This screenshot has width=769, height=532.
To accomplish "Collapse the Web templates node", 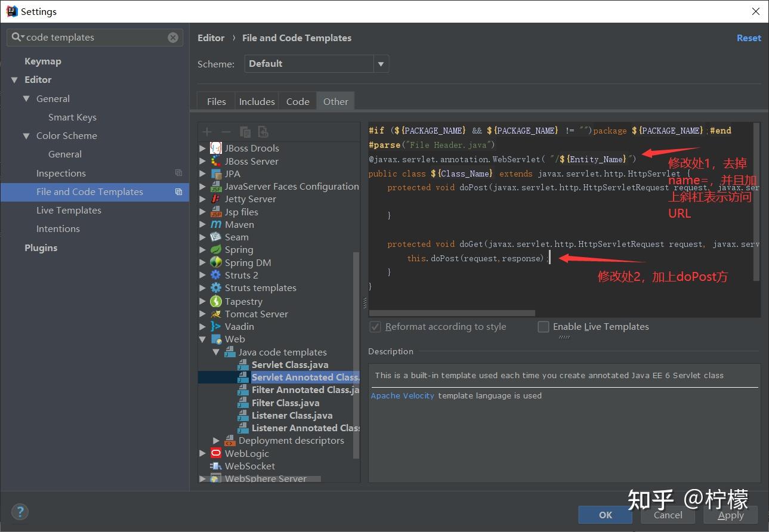I will click(x=203, y=339).
